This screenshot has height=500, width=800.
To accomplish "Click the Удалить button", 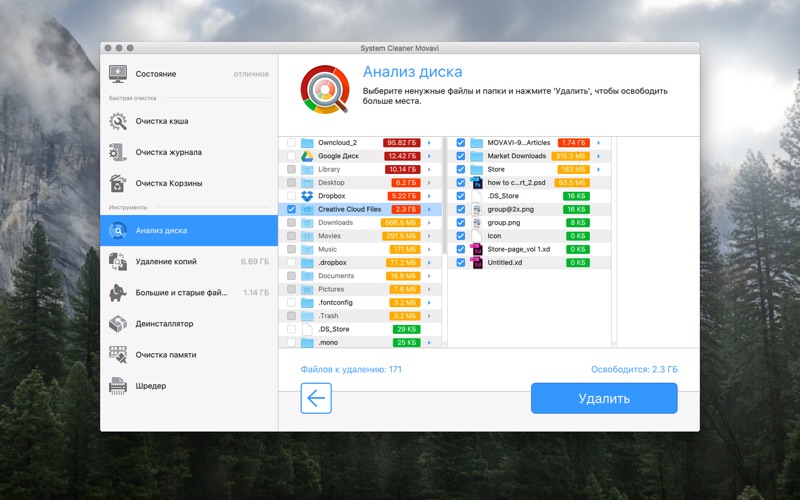I will [x=604, y=398].
